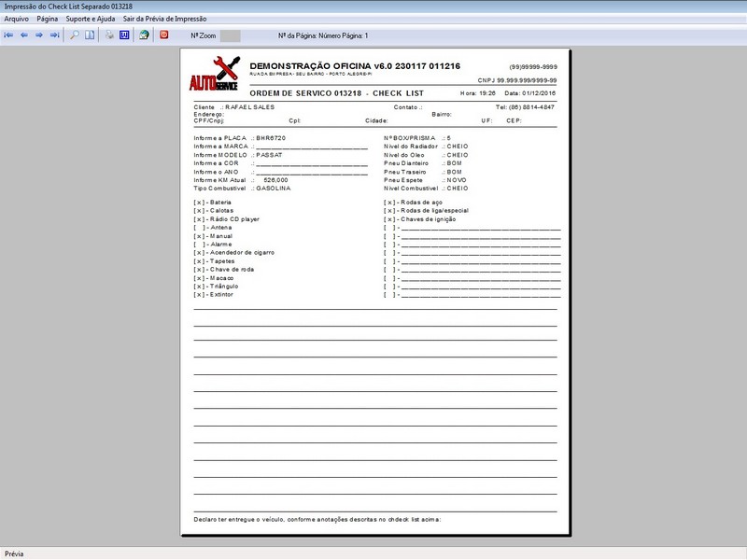Click Pneu Dianteiro BOM value
The width and height of the screenshot is (747, 560).
tap(454, 163)
